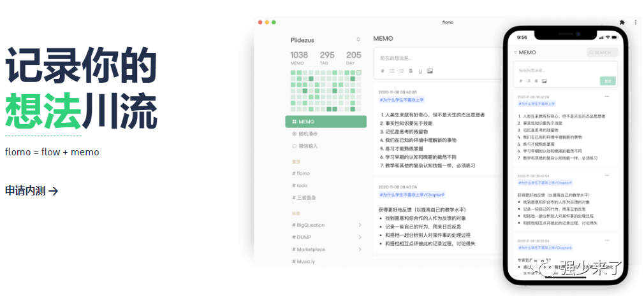Select the # DUMP tag
This screenshot has height=296, width=644.
coord(302,237)
